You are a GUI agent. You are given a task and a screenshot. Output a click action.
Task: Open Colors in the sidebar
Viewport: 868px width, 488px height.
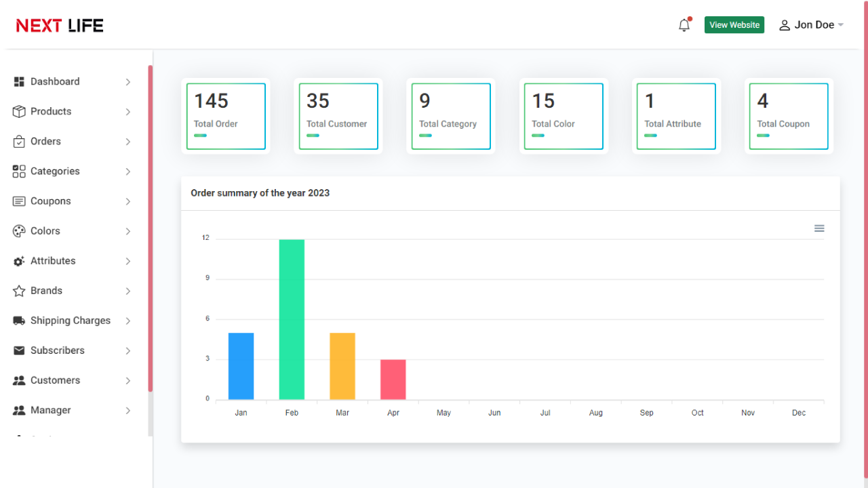pos(73,230)
